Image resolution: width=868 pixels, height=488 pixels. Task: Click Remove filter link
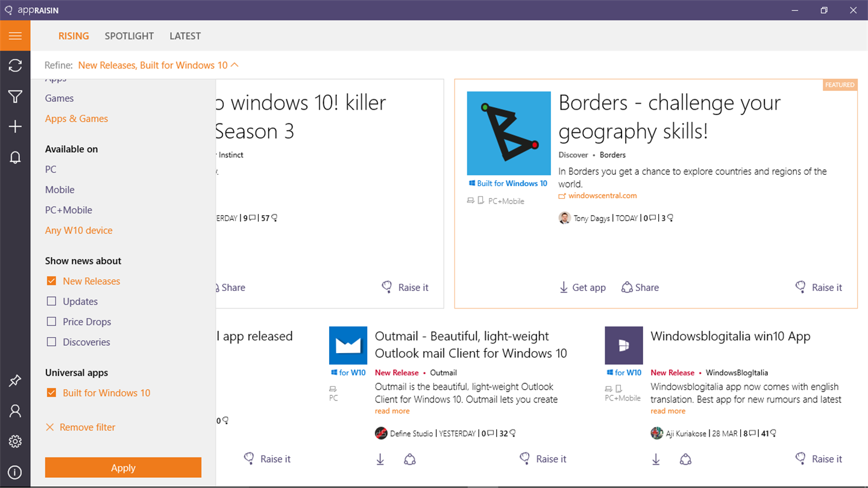(x=81, y=427)
